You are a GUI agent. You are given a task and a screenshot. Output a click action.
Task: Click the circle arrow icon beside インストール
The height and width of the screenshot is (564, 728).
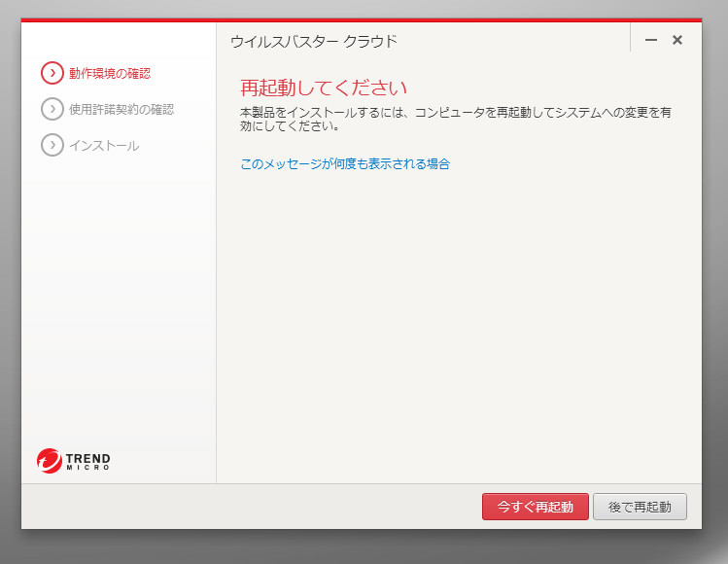[x=52, y=146]
